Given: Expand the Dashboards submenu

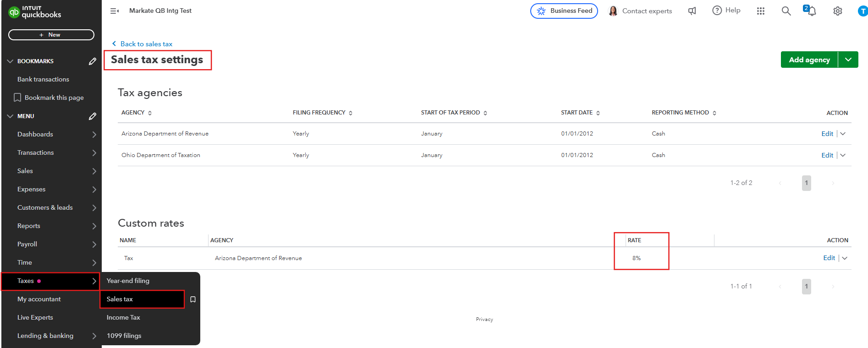Looking at the screenshot, I should click(94, 134).
